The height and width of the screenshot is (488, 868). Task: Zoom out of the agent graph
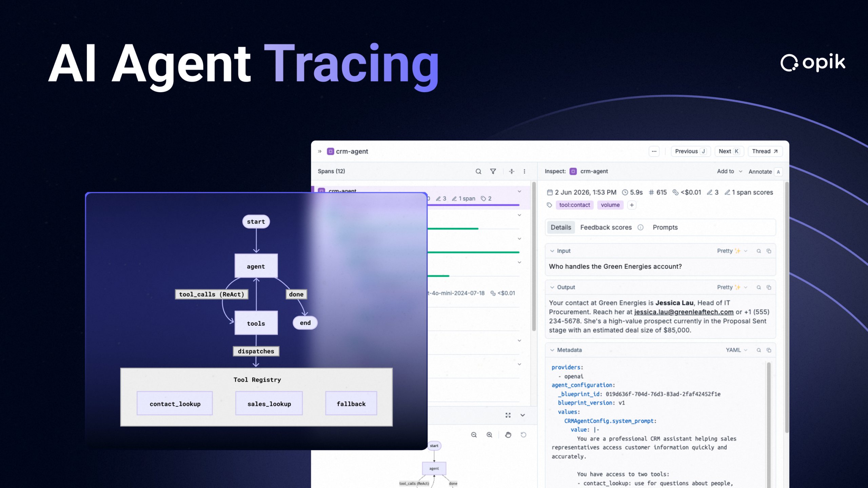coord(474,435)
